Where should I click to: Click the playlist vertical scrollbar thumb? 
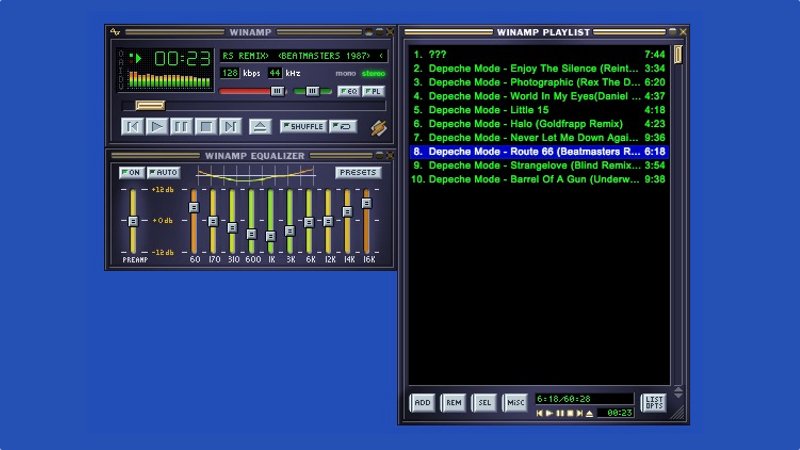point(678,55)
